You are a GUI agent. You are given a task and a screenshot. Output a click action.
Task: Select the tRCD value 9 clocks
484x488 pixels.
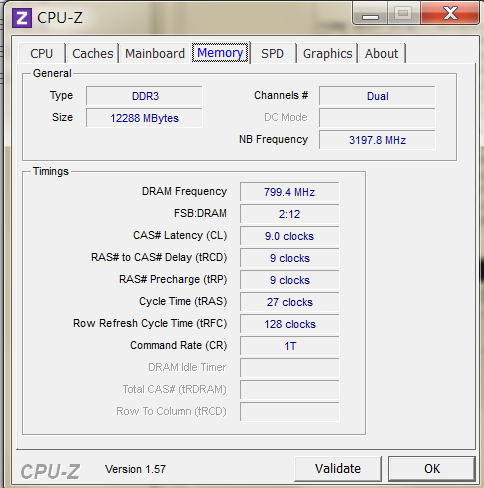pyautogui.click(x=290, y=258)
